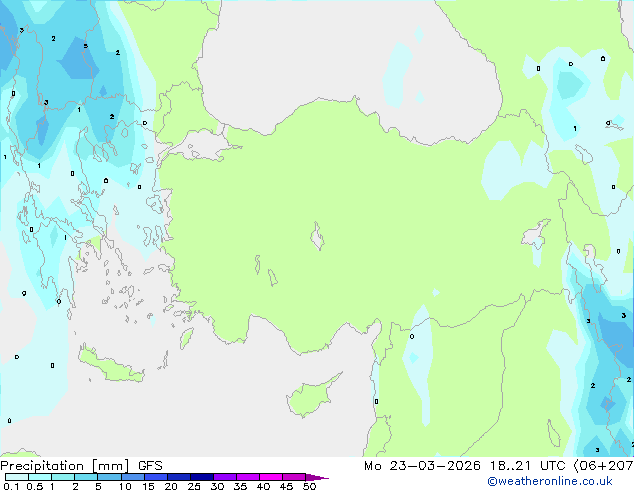Click the 10 to 15 mm legend swatch
634x490 pixels.
[132, 477]
